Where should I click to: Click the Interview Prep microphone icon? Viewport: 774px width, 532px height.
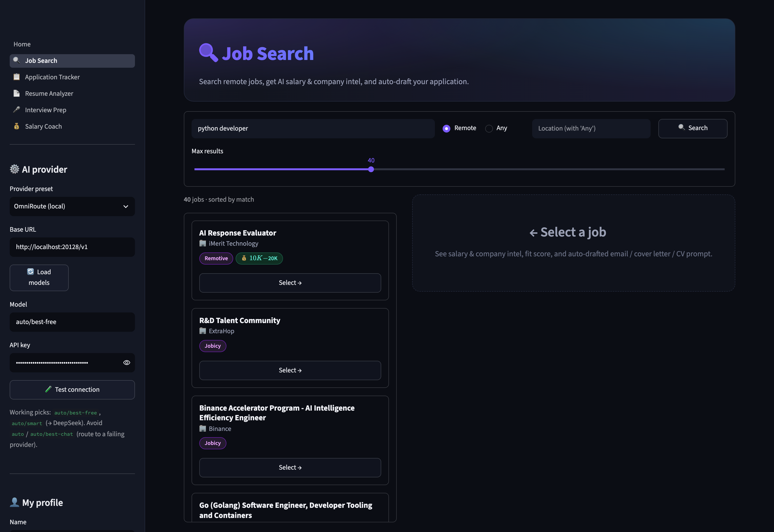pyautogui.click(x=16, y=110)
